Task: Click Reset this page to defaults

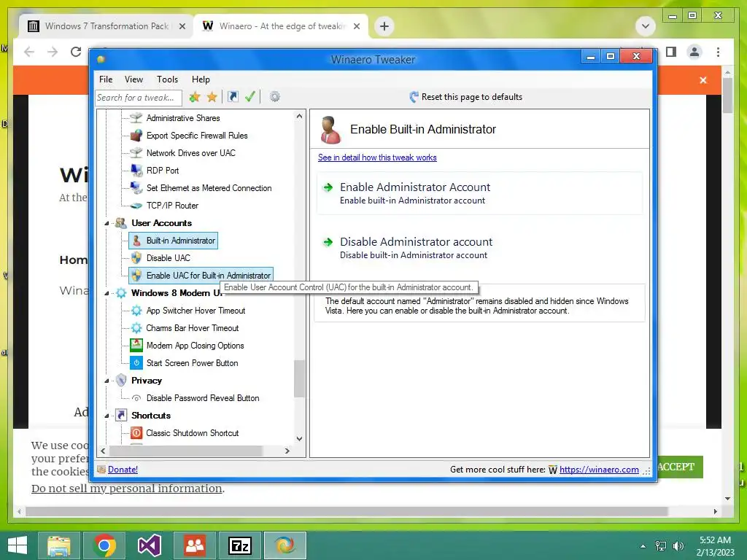Action: click(466, 97)
